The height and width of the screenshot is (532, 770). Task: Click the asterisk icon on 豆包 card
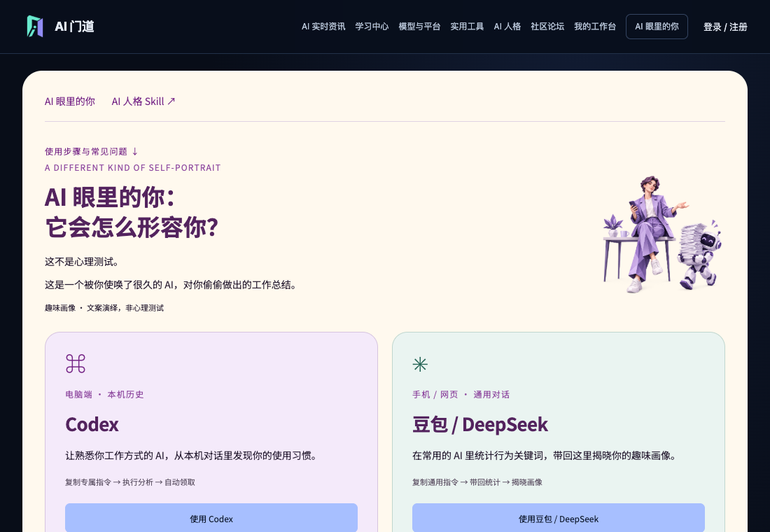pos(420,364)
